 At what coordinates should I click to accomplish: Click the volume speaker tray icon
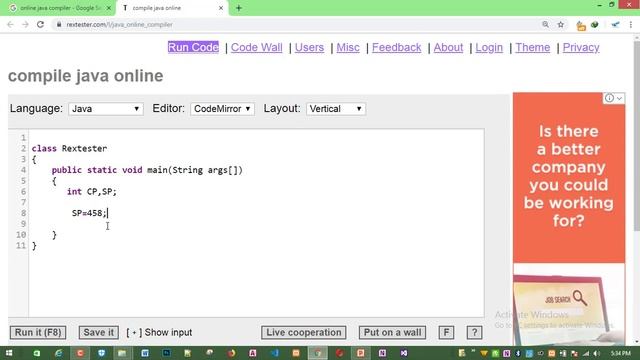click(x=597, y=353)
